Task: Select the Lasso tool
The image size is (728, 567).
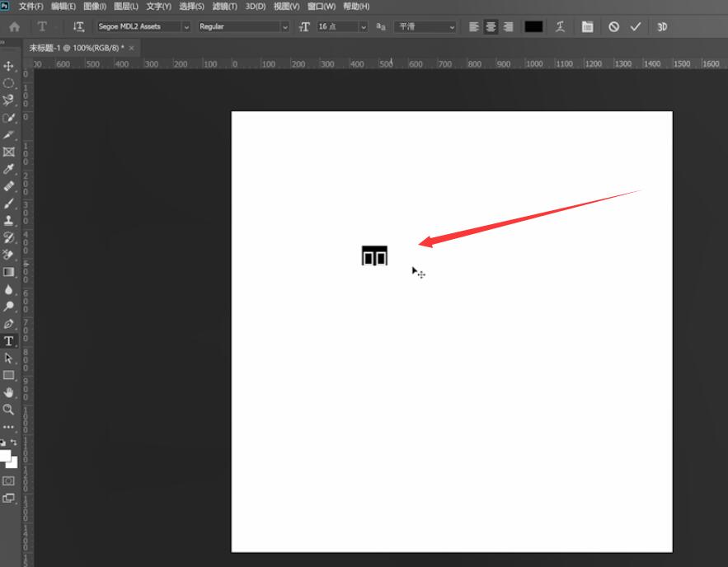Action: coord(8,101)
